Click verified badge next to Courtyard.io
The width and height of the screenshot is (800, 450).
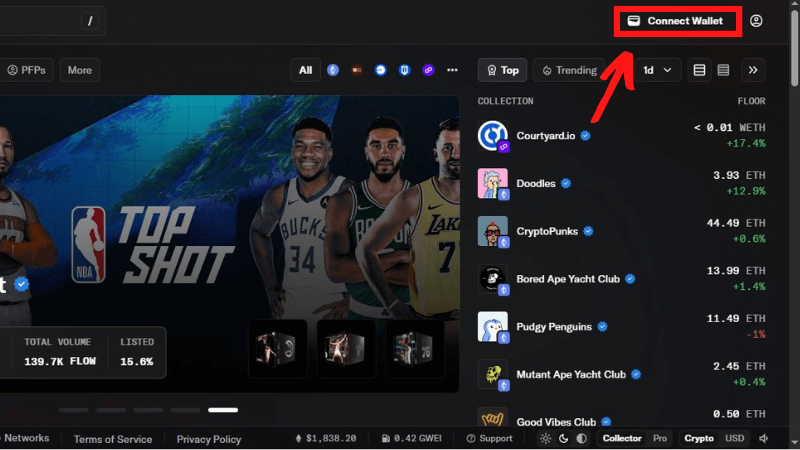coord(585,136)
